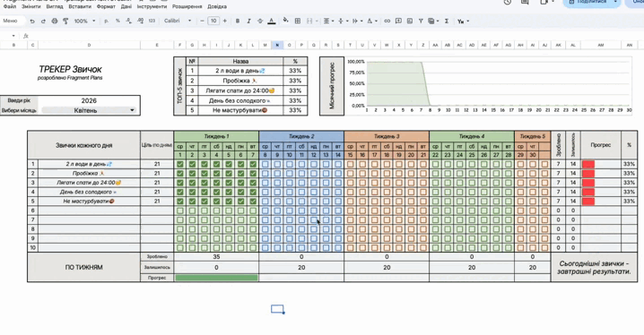
Task: Toggle italic formatting icon
Action: coord(248,21)
